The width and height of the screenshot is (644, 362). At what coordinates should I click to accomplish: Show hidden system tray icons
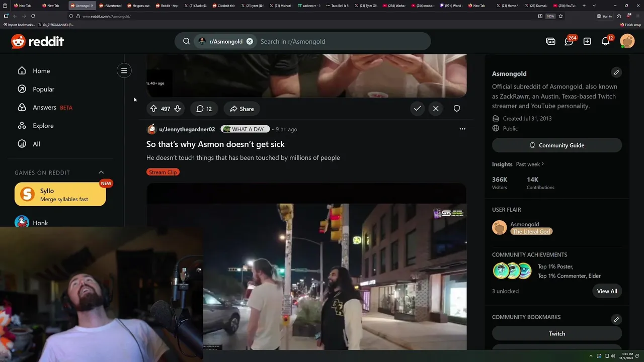click(591, 356)
